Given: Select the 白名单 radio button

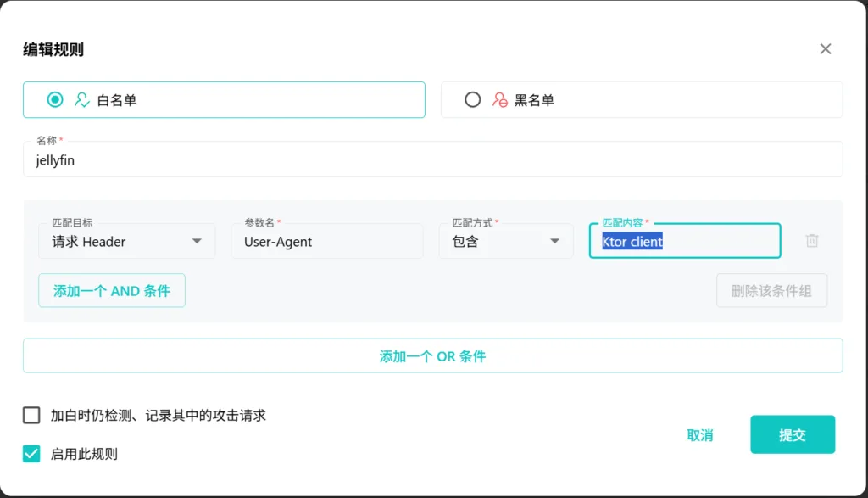Looking at the screenshot, I should (55, 100).
